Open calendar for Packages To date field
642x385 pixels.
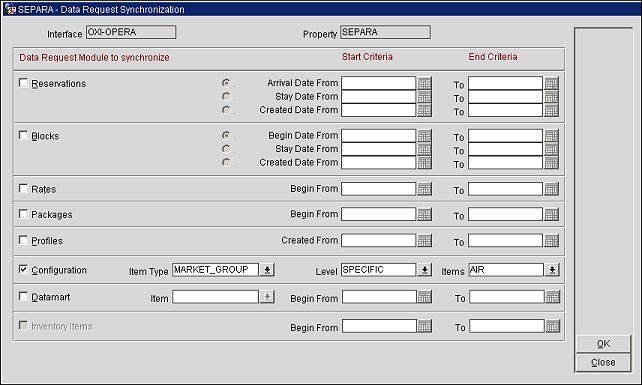tap(551, 214)
